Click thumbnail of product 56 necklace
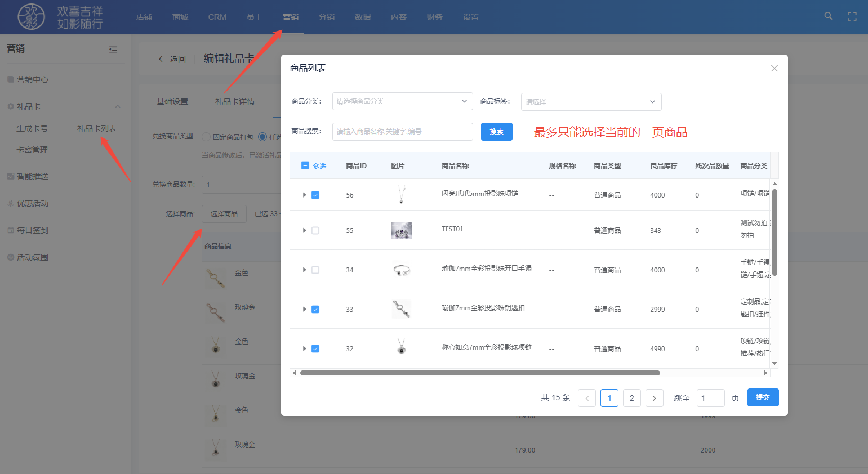 click(x=402, y=195)
